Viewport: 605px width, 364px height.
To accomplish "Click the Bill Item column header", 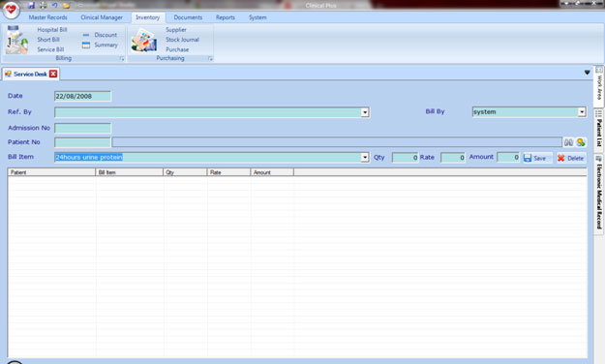I will (130, 172).
